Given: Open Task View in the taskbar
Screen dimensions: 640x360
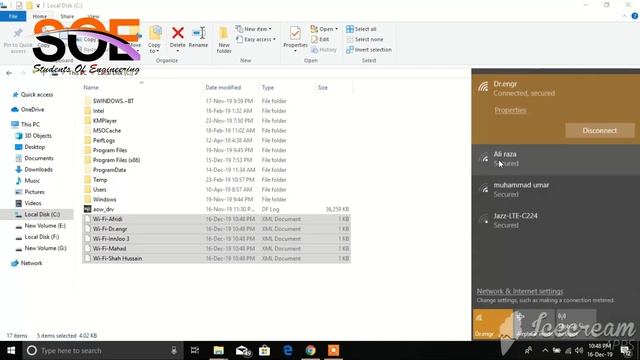Looking at the screenshot, I should click(195, 350).
